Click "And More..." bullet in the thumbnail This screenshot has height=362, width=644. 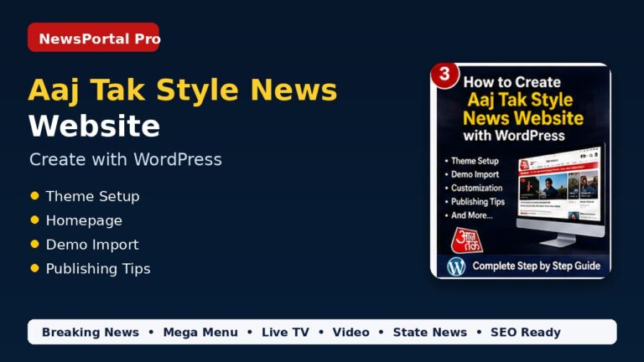click(x=471, y=215)
